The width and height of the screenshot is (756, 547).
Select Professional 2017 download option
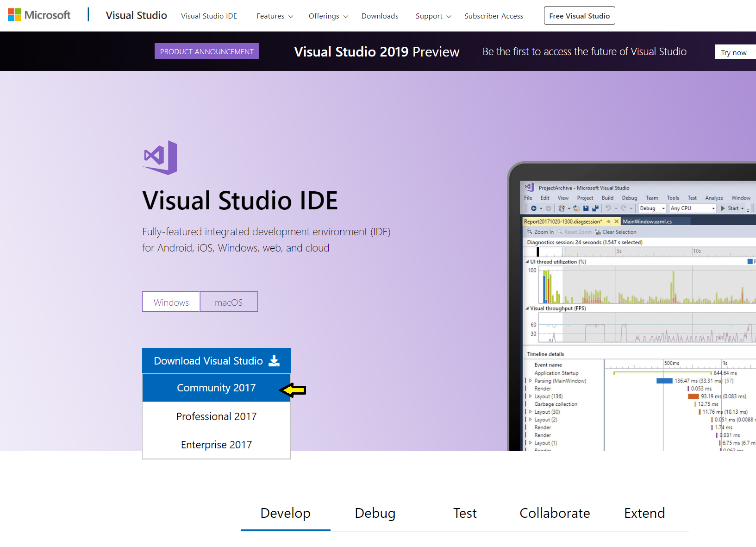(x=216, y=416)
